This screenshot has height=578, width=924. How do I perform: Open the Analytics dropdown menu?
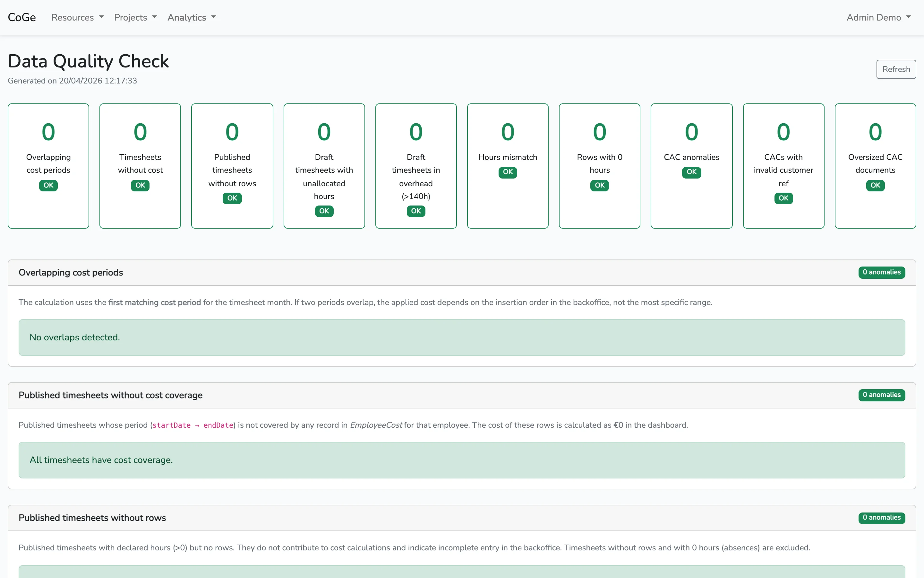(192, 17)
